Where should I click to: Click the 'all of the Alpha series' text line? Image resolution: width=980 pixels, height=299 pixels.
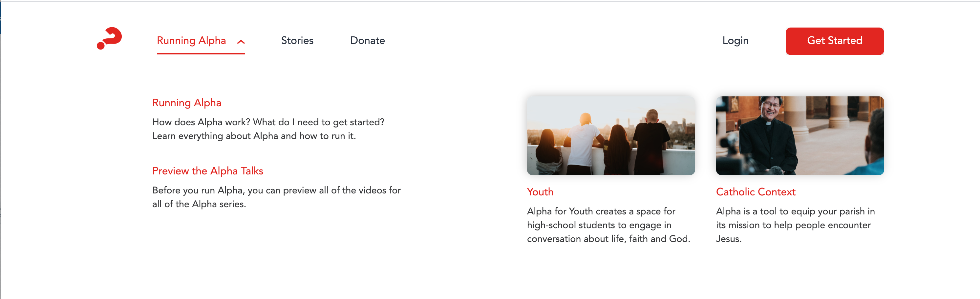(x=199, y=204)
